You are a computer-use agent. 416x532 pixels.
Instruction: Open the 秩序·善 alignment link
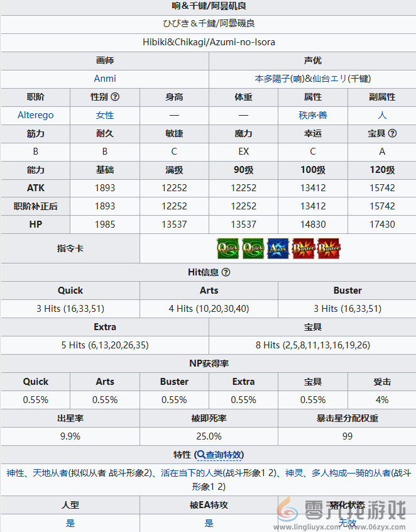pos(312,115)
